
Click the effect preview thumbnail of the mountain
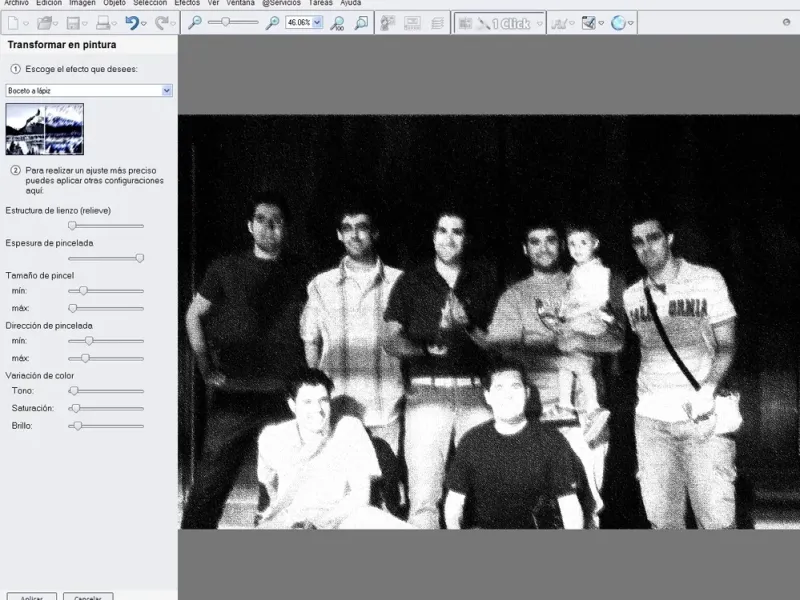[x=45, y=129]
